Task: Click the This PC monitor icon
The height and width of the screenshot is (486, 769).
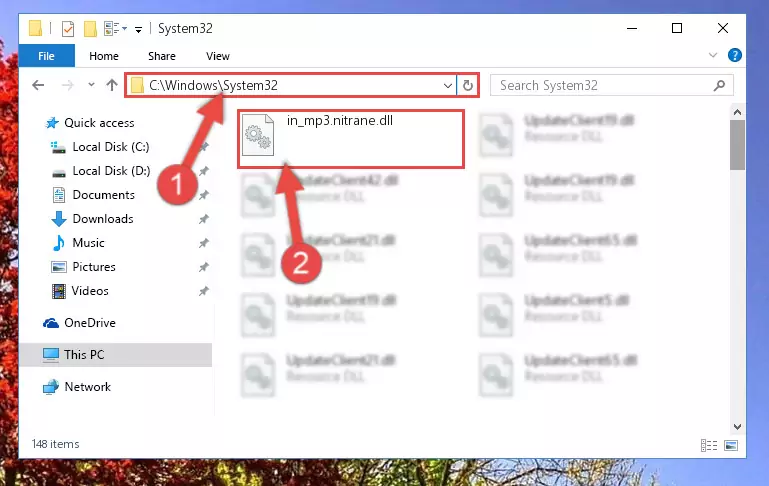Action: (51, 355)
